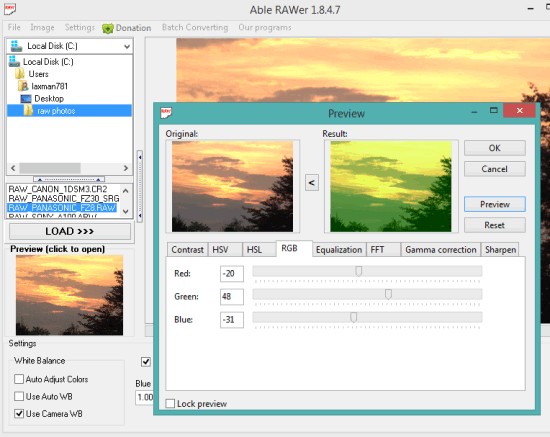The image size is (550, 437).
Task: Open the sunset preview thumbnail in left panel
Action: click(x=69, y=295)
